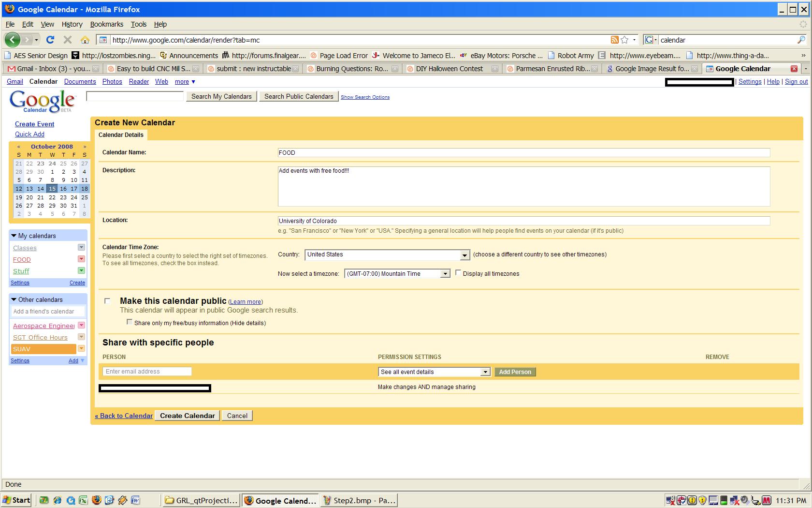Collapse the Other calendars section
This screenshot has width=812, height=508.
pos(14,299)
